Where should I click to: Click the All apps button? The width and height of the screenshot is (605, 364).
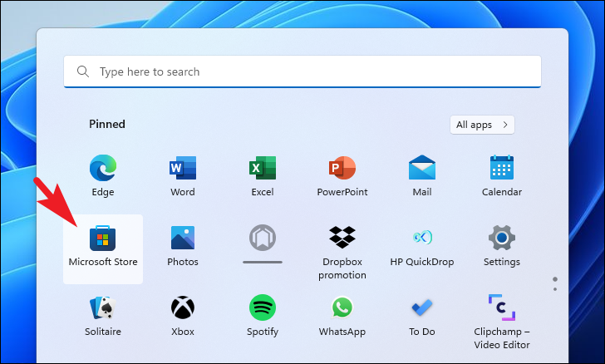click(x=482, y=125)
